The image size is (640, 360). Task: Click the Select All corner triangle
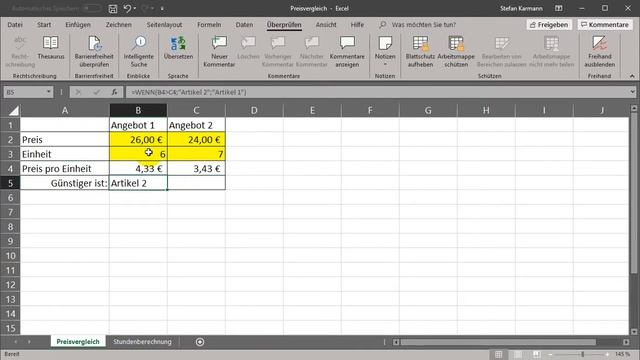tap(13, 111)
